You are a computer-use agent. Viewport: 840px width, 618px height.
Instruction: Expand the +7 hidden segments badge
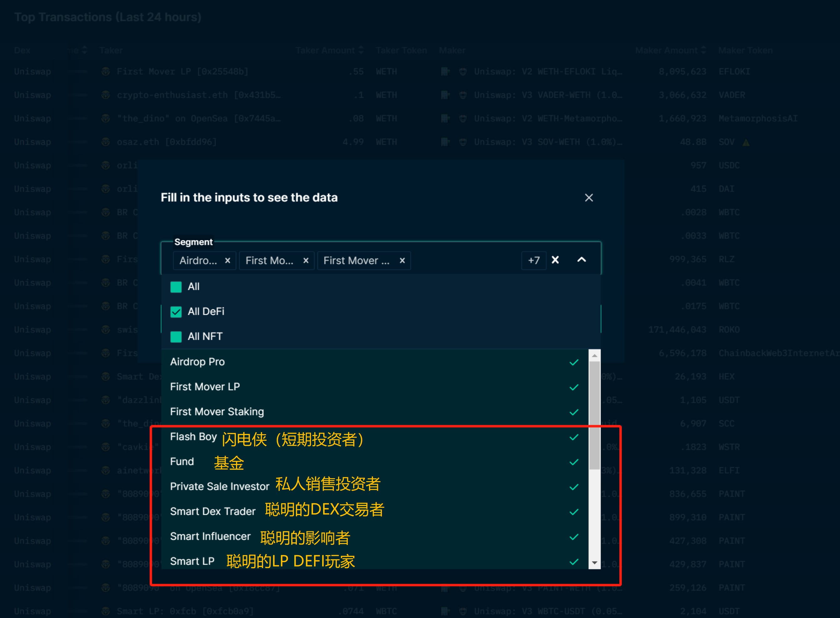coord(533,260)
